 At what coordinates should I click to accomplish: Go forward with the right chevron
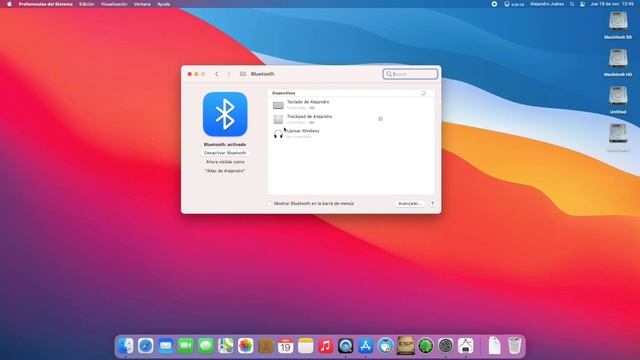coord(229,74)
